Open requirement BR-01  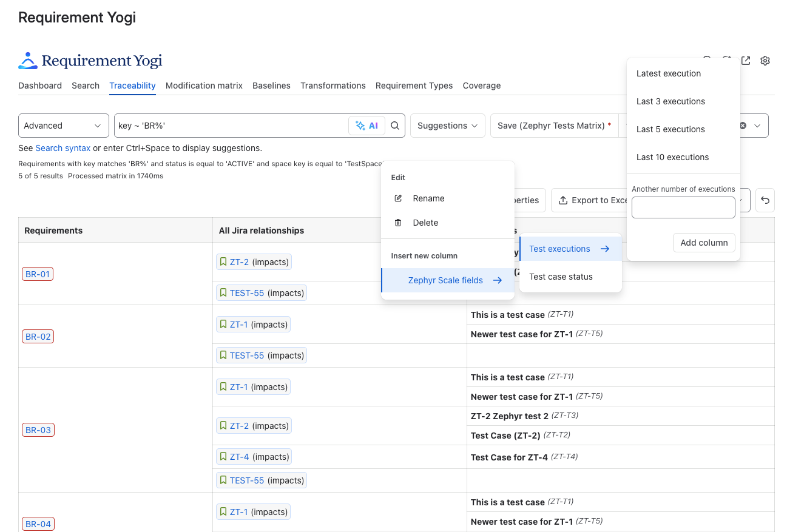click(x=38, y=274)
